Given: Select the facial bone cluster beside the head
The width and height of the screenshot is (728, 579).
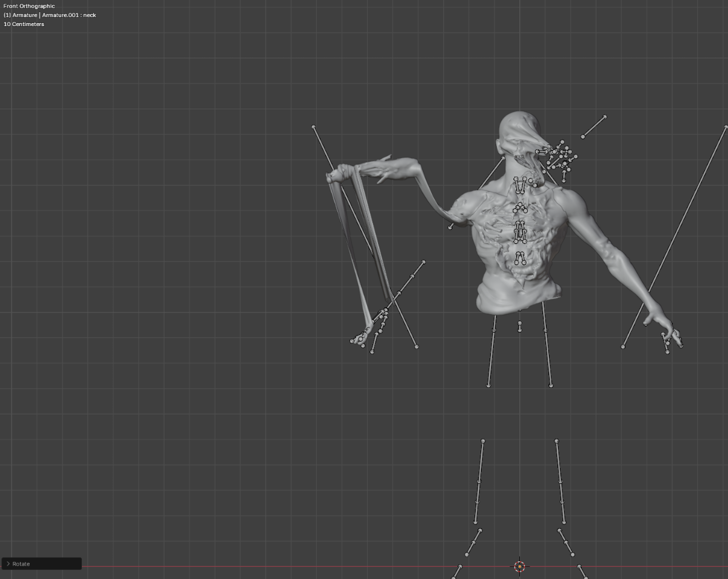Looking at the screenshot, I should click(559, 157).
